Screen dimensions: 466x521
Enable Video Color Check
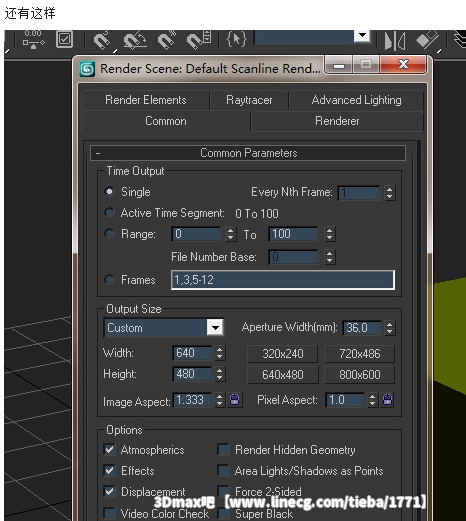[x=109, y=513]
